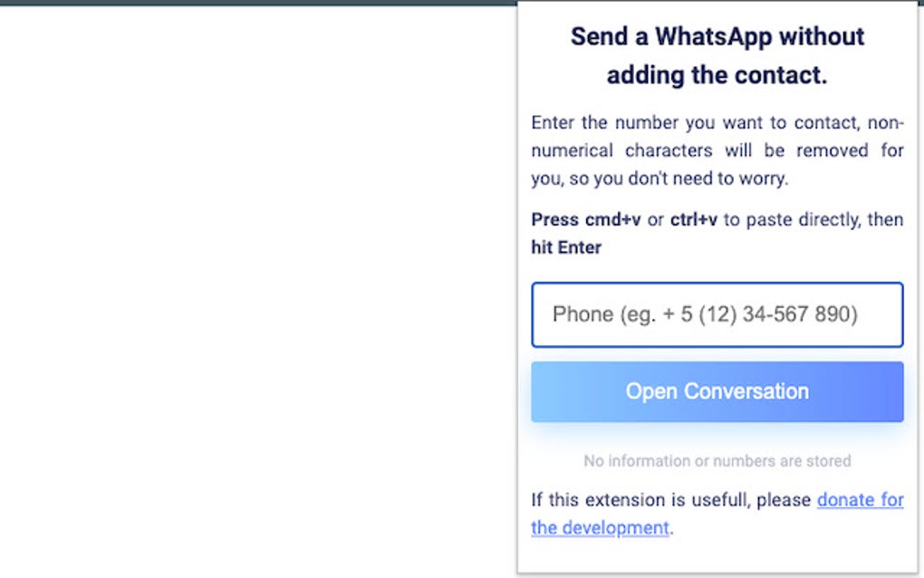This screenshot has width=924, height=578.
Task: Click the 'Enter the number you want' paragraph
Action: [x=717, y=150]
